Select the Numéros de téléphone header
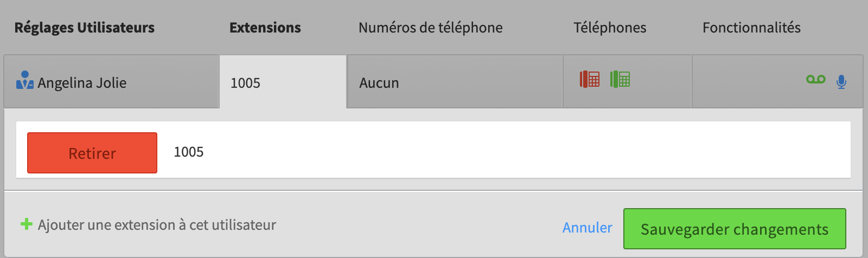This screenshot has height=258, width=868. click(431, 28)
